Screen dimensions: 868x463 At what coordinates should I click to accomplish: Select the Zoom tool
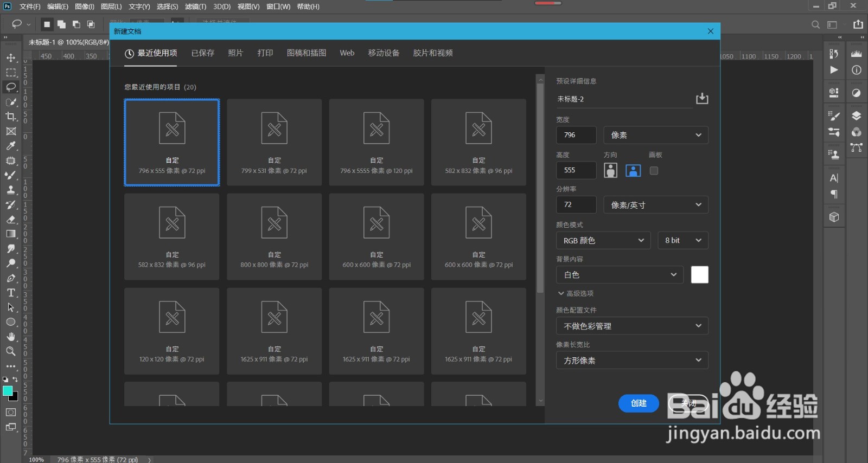click(x=11, y=351)
